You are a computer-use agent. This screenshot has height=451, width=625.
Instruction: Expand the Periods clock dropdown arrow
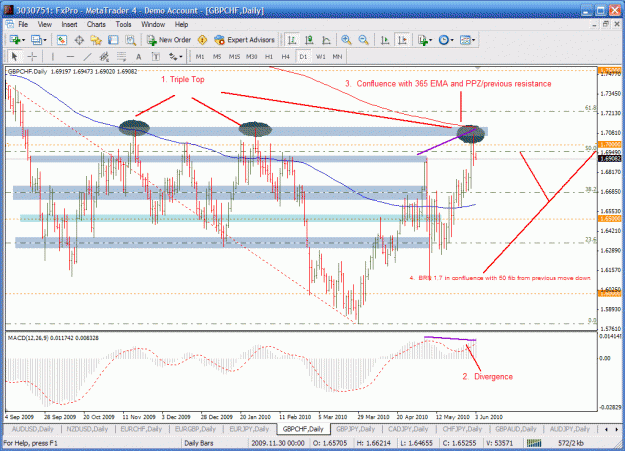(x=452, y=40)
